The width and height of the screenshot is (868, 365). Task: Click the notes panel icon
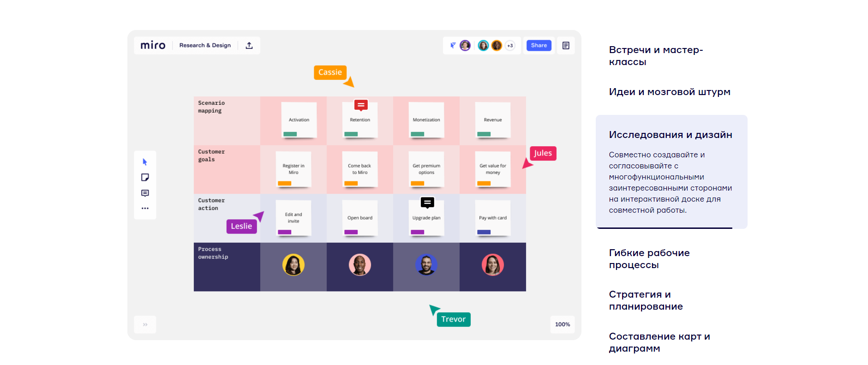coord(566,45)
